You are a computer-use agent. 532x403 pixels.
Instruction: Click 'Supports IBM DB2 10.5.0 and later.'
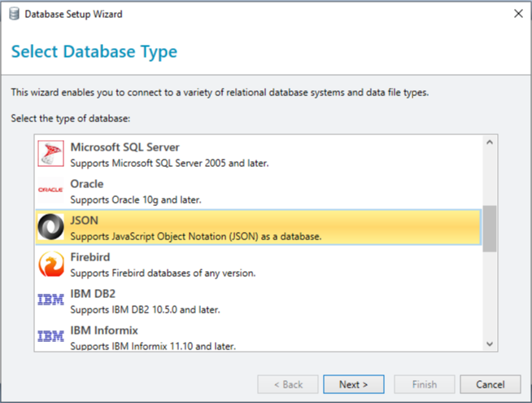[145, 309]
